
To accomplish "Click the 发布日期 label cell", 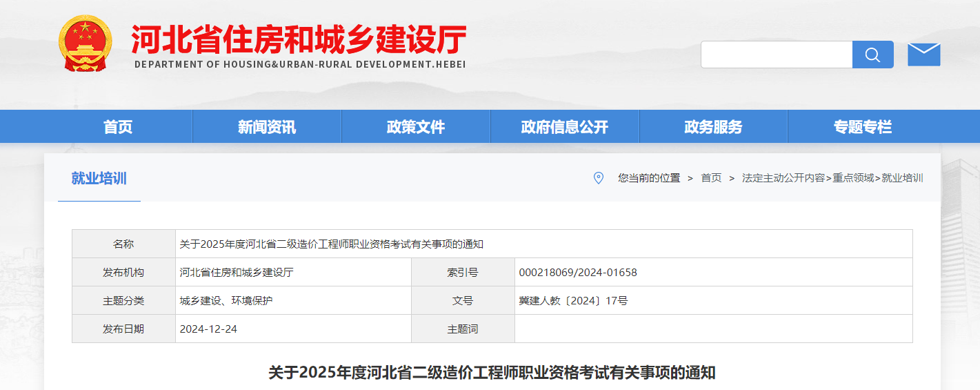I will coord(123,329).
